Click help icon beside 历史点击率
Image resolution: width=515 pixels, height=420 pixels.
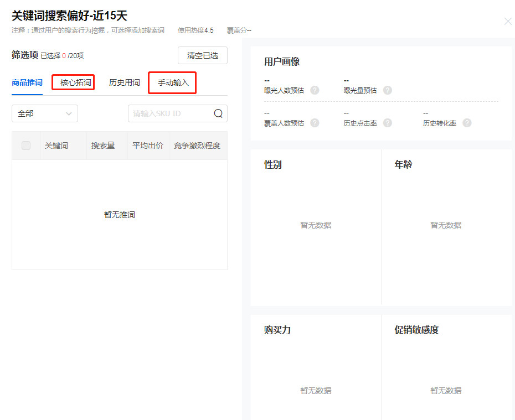click(x=388, y=123)
